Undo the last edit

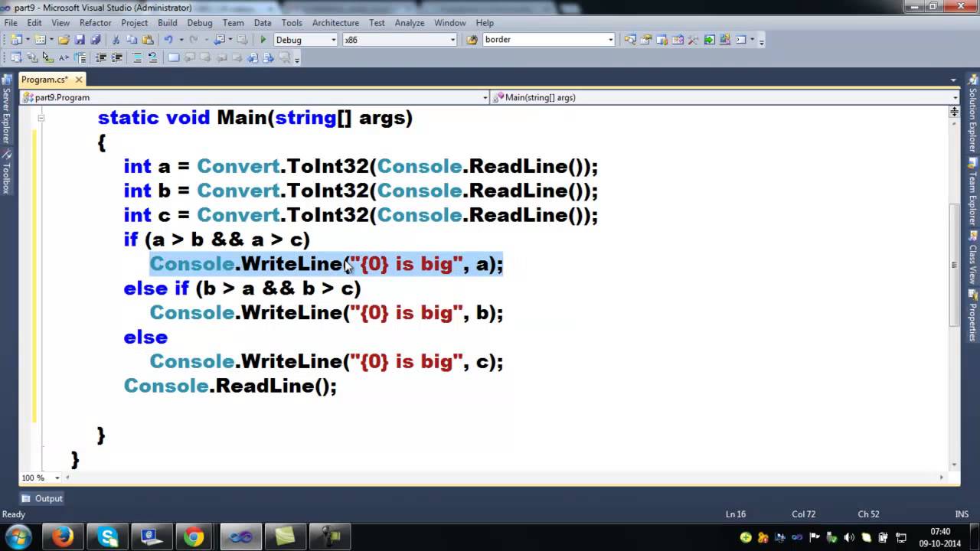point(168,40)
